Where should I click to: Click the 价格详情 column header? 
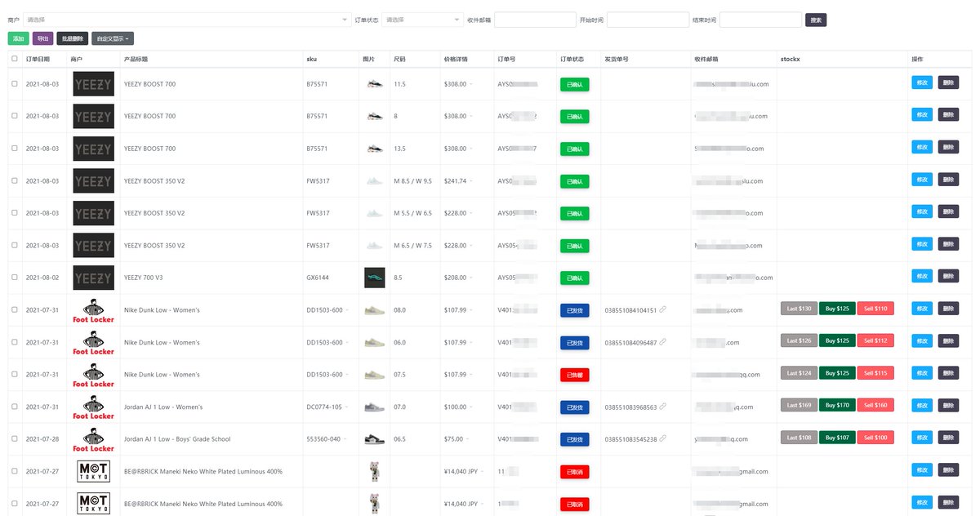[x=456, y=59]
